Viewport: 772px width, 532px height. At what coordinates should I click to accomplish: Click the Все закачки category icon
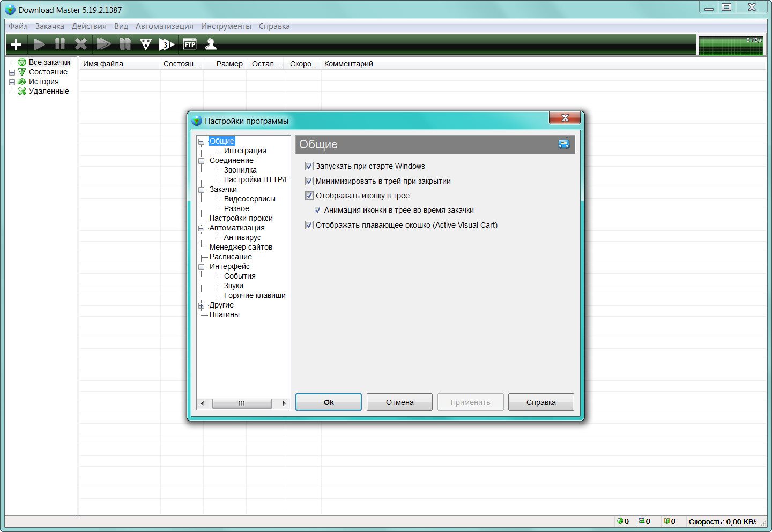point(22,62)
